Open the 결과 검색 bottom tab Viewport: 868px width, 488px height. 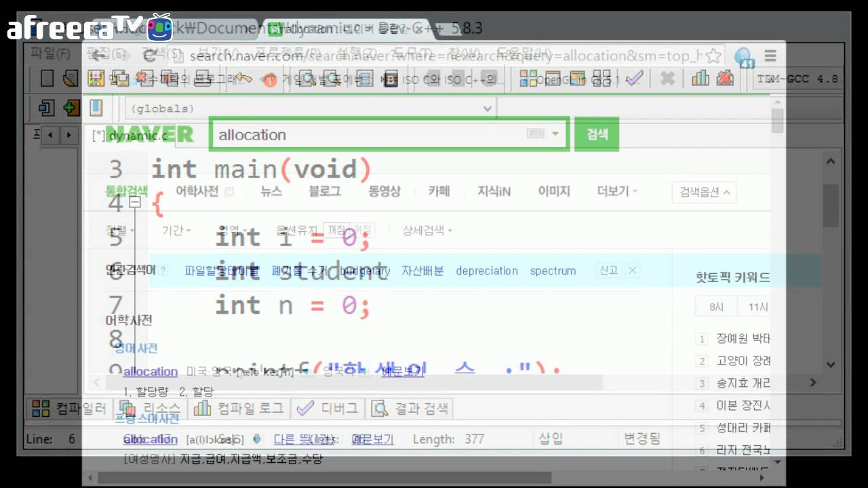point(410,408)
